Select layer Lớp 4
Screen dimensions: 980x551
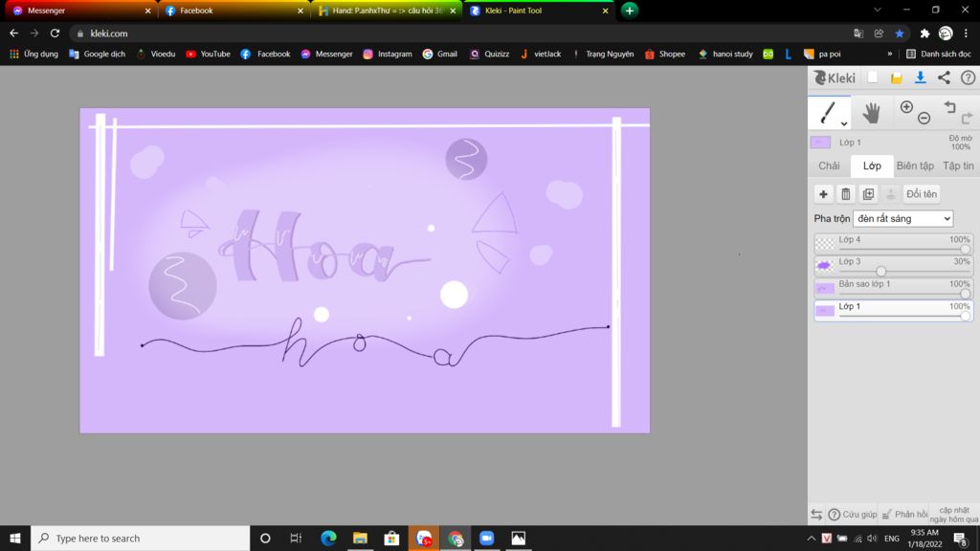(x=893, y=244)
